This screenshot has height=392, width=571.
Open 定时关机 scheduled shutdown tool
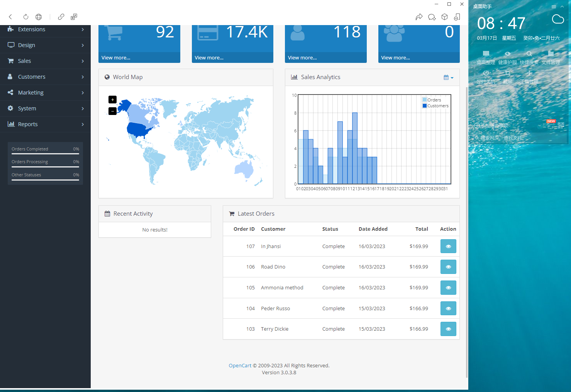point(486,77)
